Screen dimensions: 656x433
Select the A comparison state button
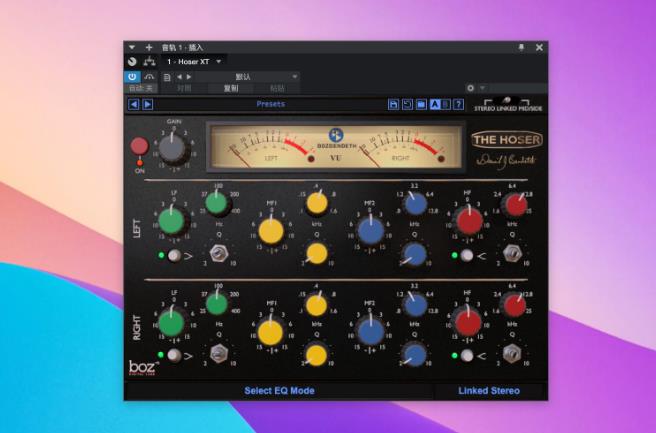[435, 104]
